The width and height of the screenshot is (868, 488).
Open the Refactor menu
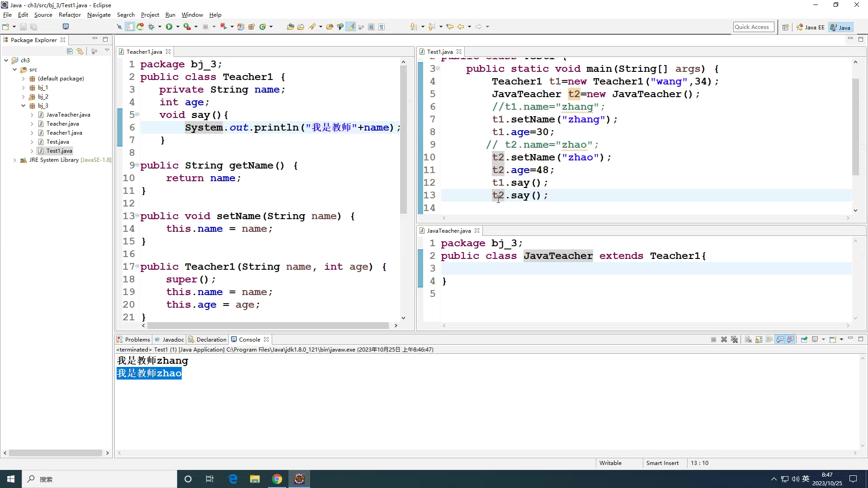coord(69,14)
